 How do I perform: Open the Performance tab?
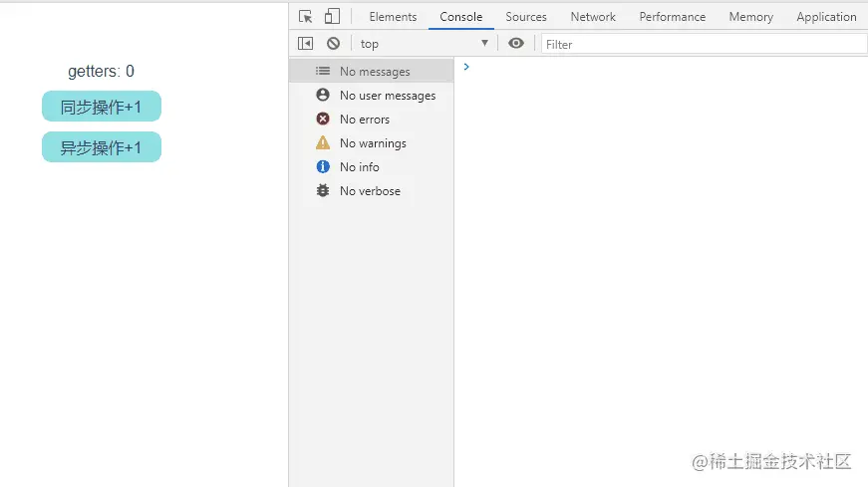[x=673, y=17]
